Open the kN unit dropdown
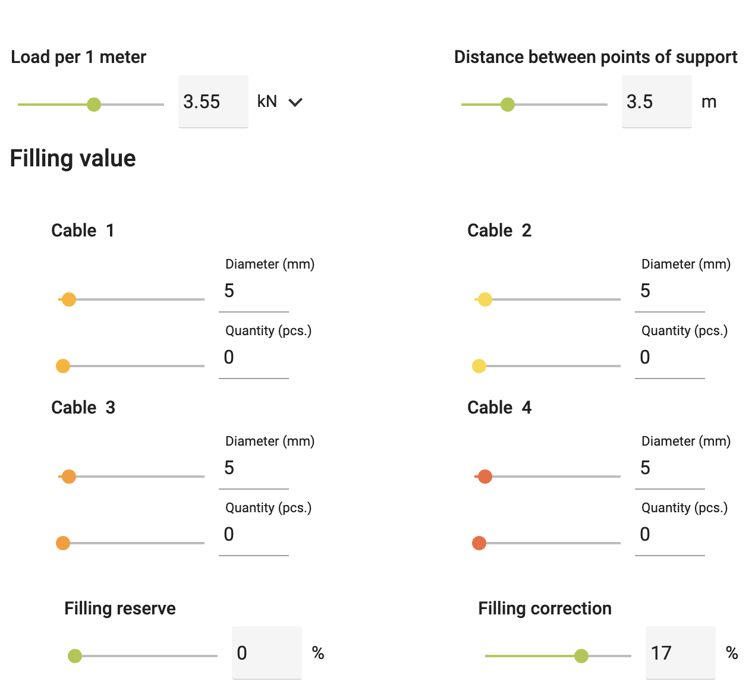Viewport: 755px width, 700px height. tap(280, 102)
